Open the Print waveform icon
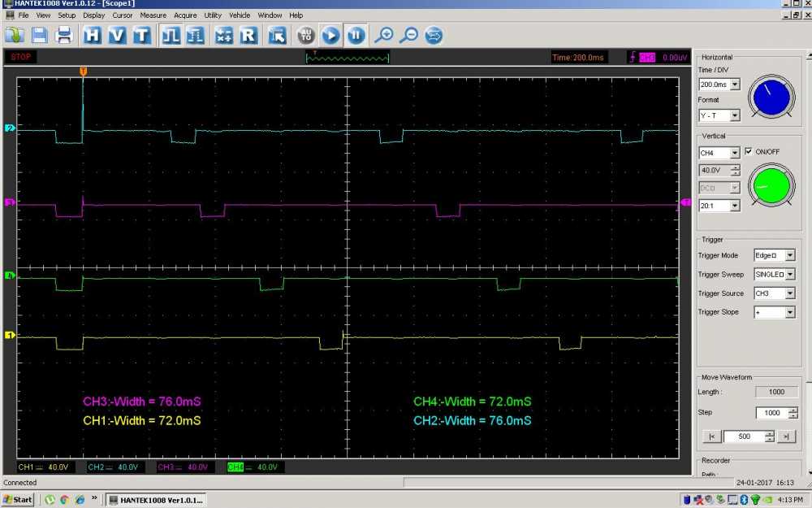812x508 pixels. (64, 35)
